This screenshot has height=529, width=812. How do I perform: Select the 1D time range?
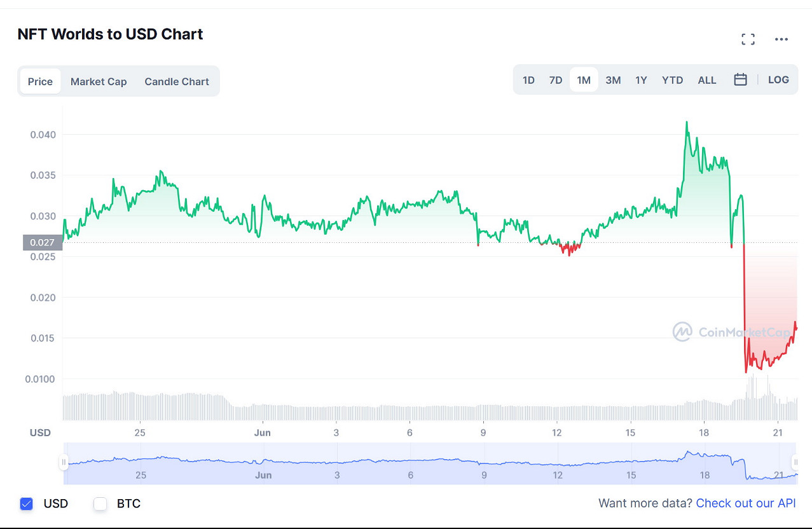[x=528, y=80]
